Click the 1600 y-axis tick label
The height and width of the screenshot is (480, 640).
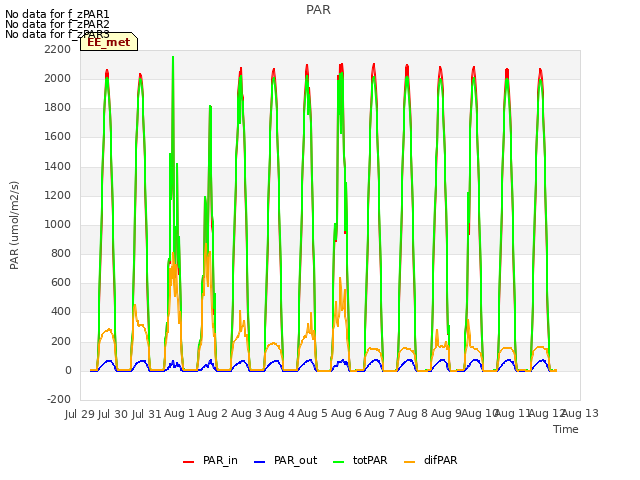(x=58, y=137)
